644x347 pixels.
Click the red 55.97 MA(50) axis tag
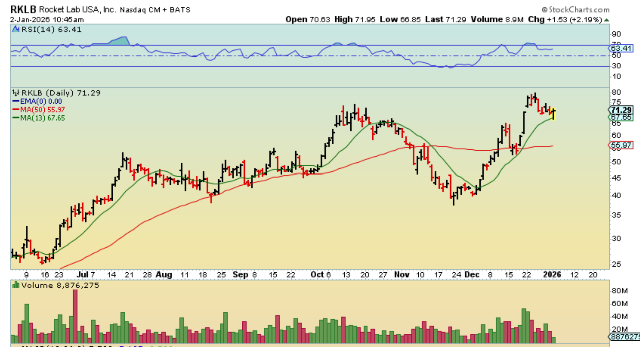coord(621,145)
